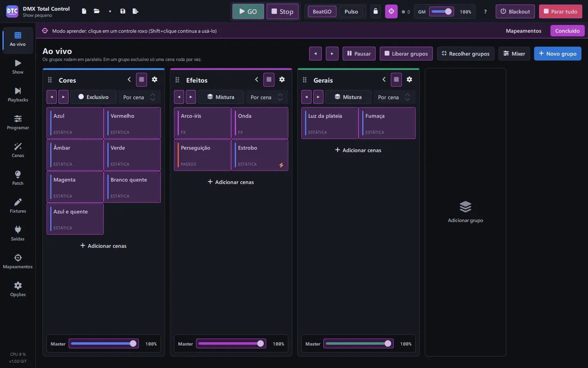Click the Blackout button
This screenshot has height=368, width=588.
(x=515, y=11)
